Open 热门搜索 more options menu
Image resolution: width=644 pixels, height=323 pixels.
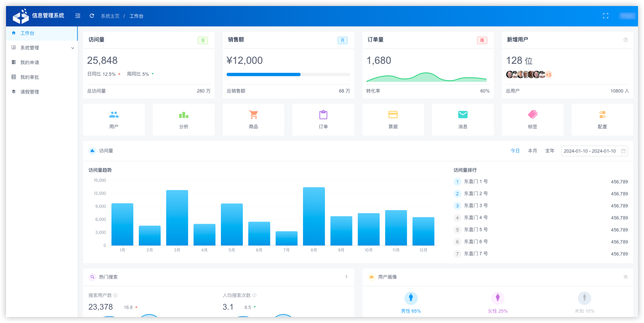pyautogui.click(x=346, y=277)
